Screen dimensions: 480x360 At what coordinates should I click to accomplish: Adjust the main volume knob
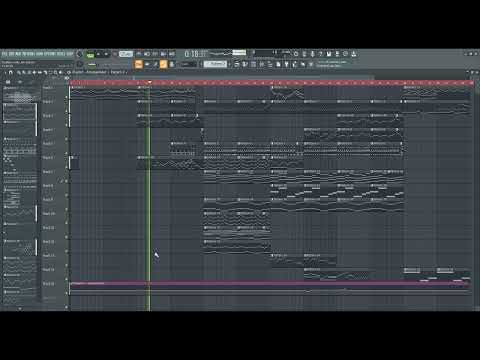click(79, 54)
